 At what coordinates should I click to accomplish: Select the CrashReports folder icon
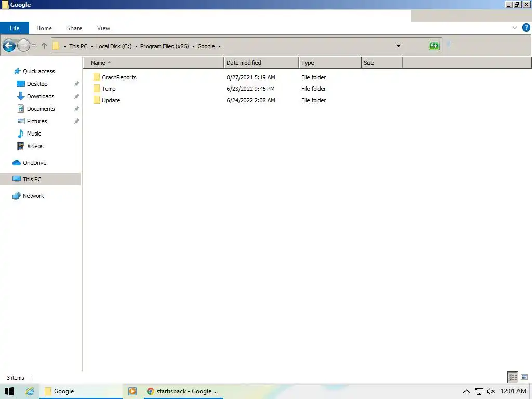(97, 77)
